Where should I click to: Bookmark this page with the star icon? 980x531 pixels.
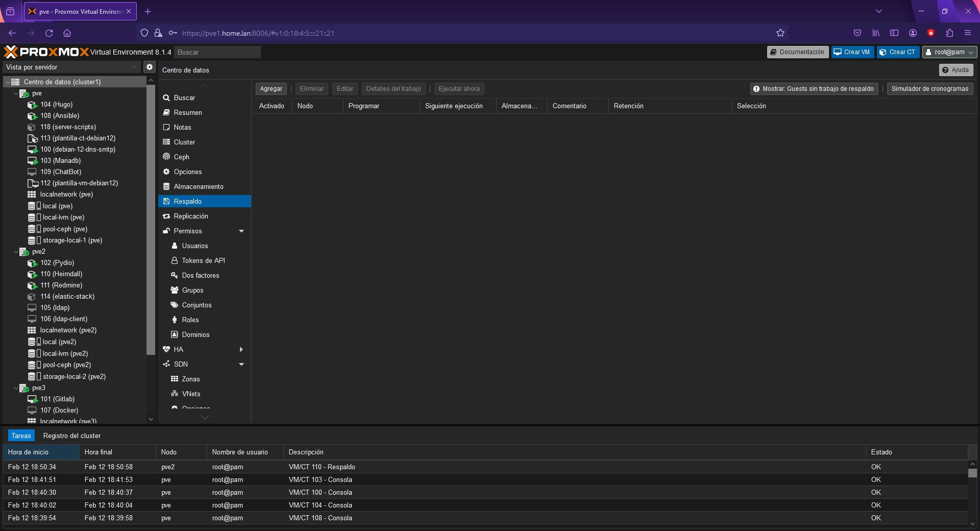[x=780, y=33]
